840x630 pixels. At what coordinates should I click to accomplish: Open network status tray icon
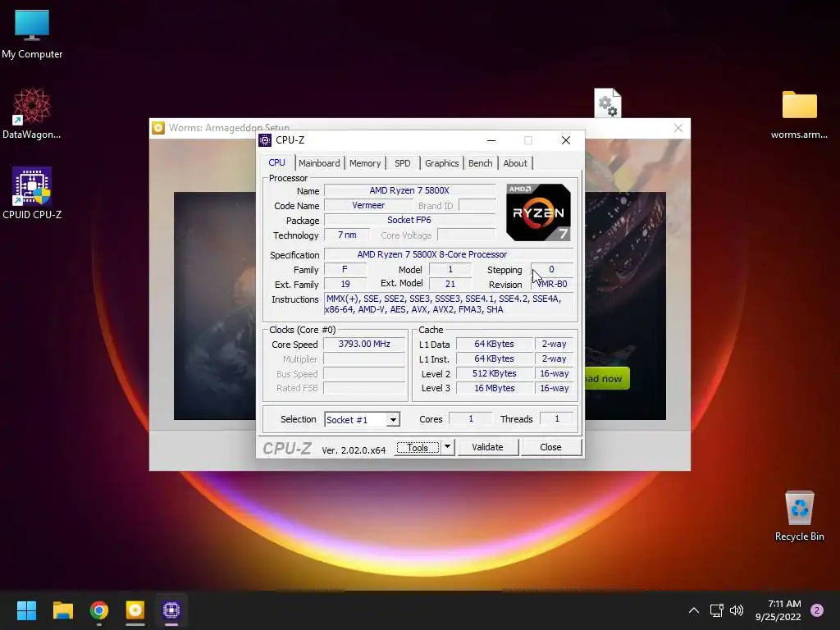716,610
